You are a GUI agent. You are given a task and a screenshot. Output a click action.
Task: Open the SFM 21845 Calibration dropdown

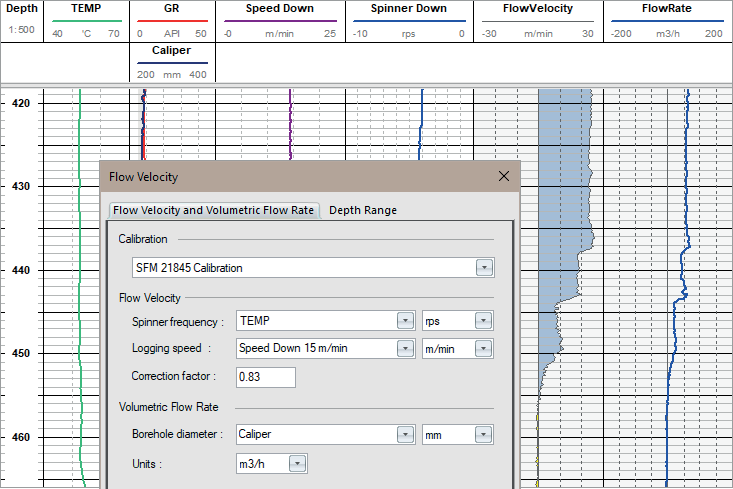pos(485,268)
